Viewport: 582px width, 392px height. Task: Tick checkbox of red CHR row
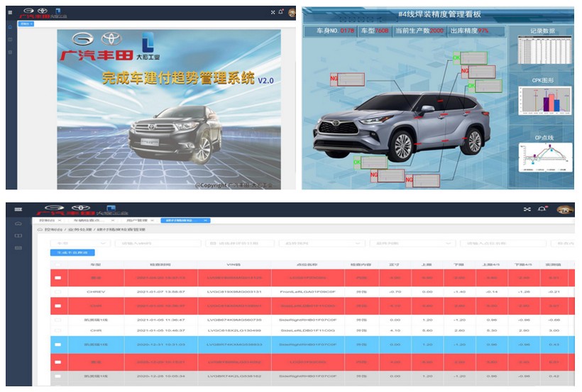point(58,306)
